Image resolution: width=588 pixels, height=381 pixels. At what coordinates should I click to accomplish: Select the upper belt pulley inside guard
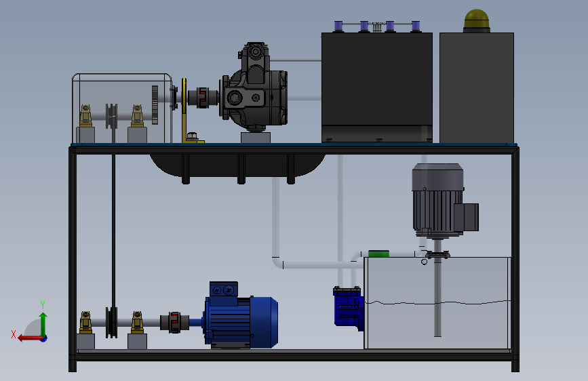111,116
